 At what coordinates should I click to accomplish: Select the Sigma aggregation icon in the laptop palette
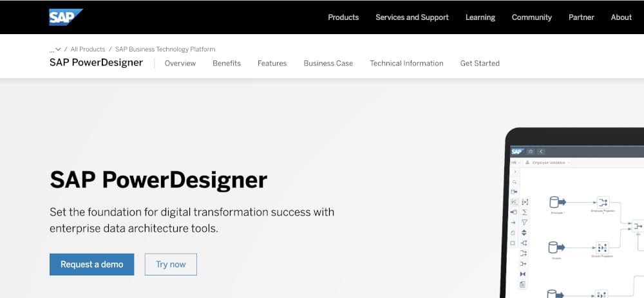pos(524,212)
